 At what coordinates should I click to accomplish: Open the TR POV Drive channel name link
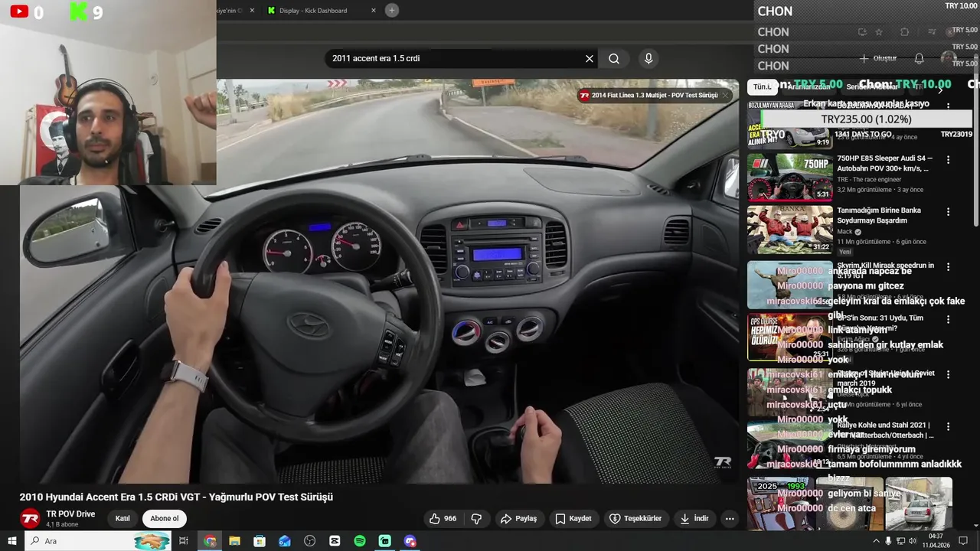pyautogui.click(x=70, y=514)
